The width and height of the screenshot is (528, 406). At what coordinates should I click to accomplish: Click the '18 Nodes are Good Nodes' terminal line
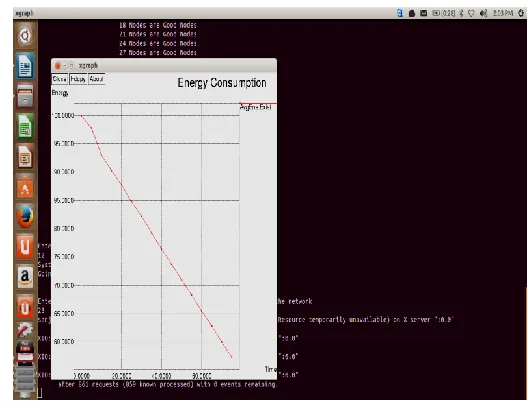158,25
